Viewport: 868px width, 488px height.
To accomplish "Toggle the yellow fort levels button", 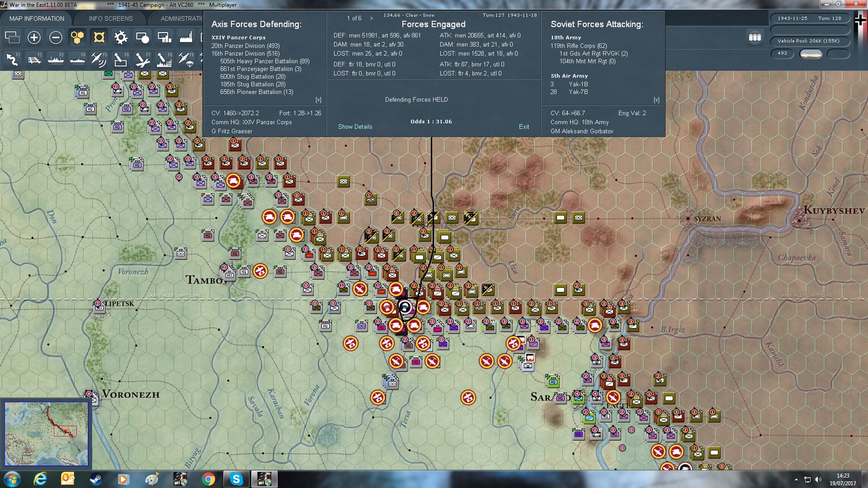I will click(x=99, y=38).
